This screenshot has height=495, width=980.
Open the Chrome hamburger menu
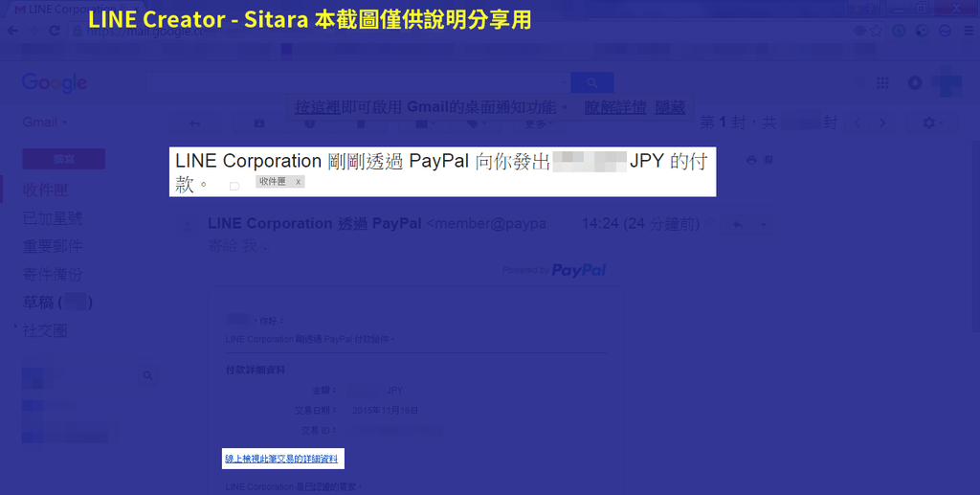pos(969,30)
